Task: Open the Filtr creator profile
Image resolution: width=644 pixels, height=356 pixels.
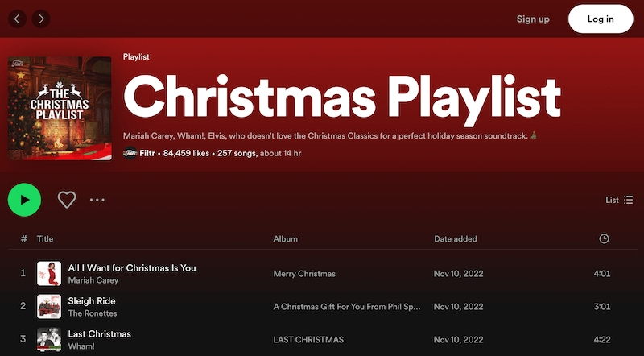Action: pyautogui.click(x=148, y=153)
